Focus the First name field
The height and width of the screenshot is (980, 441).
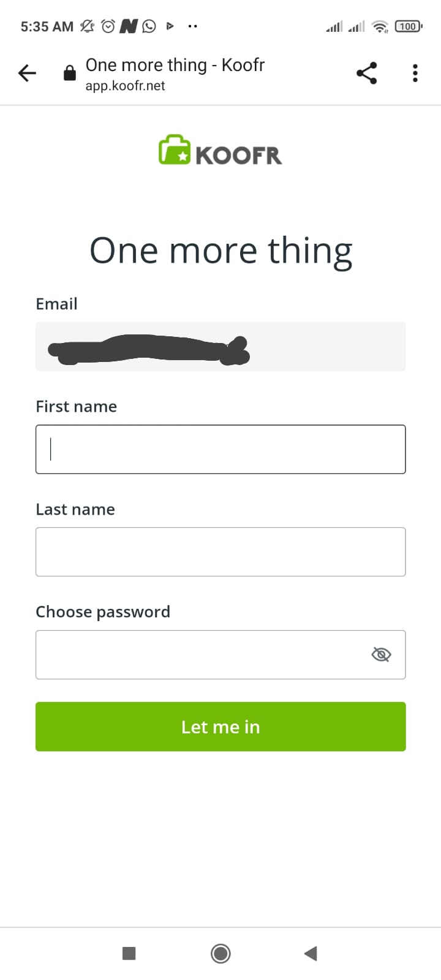tap(221, 449)
